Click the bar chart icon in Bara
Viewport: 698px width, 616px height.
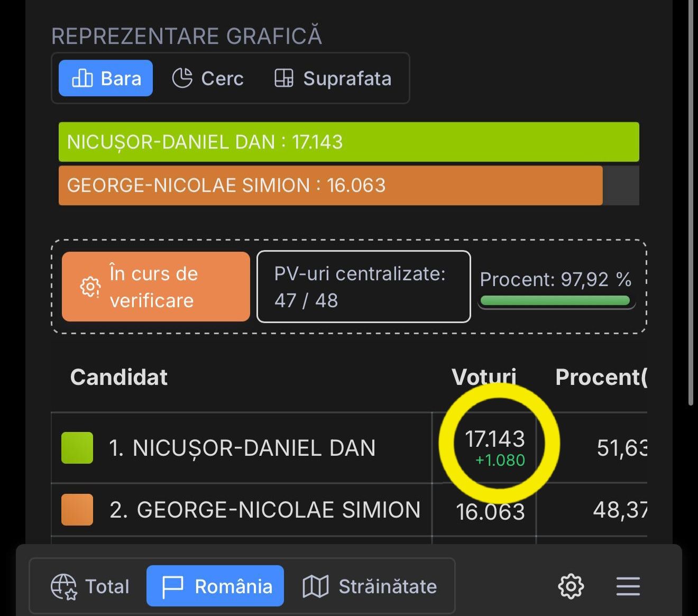click(82, 78)
